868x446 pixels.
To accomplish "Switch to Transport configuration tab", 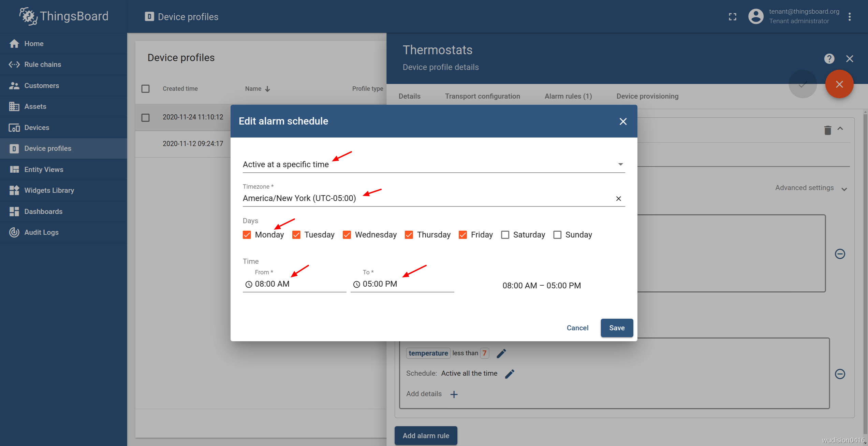I will [482, 96].
